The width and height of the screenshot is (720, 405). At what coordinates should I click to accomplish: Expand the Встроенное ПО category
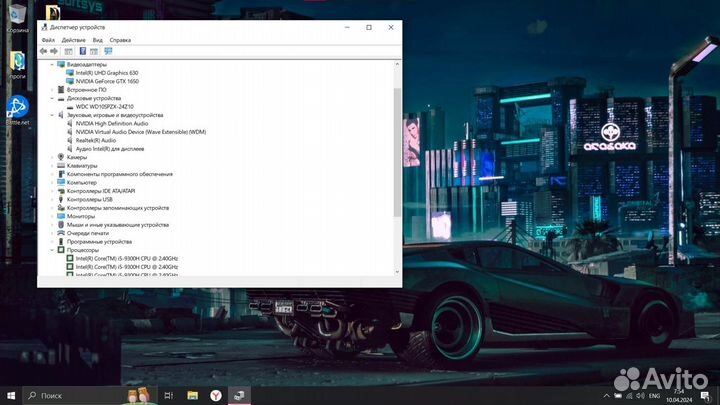pos(52,90)
